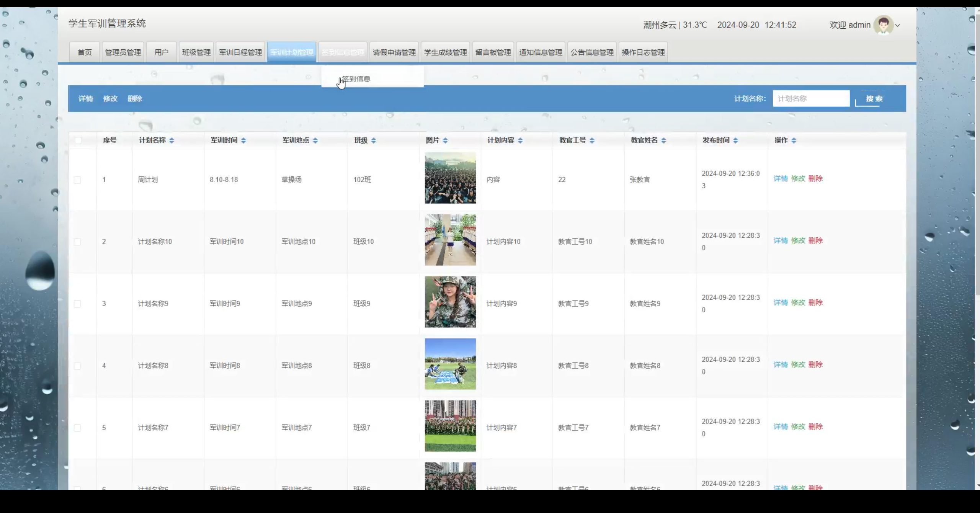The width and height of the screenshot is (980, 513).
Task: Select checkbox for 计划名称9 row
Action: point(77,304)
